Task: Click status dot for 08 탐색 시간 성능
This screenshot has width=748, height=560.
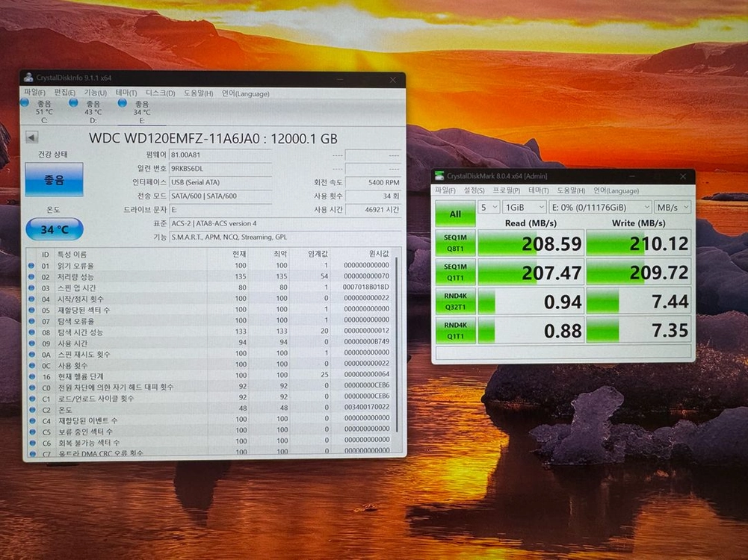Action: pos(31,332)
